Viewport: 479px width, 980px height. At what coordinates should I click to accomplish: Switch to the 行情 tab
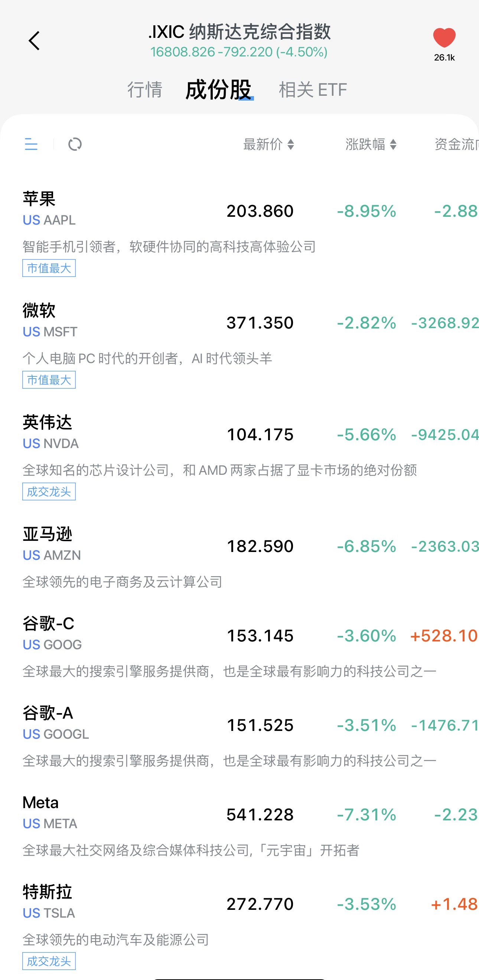tap(144, 90)
